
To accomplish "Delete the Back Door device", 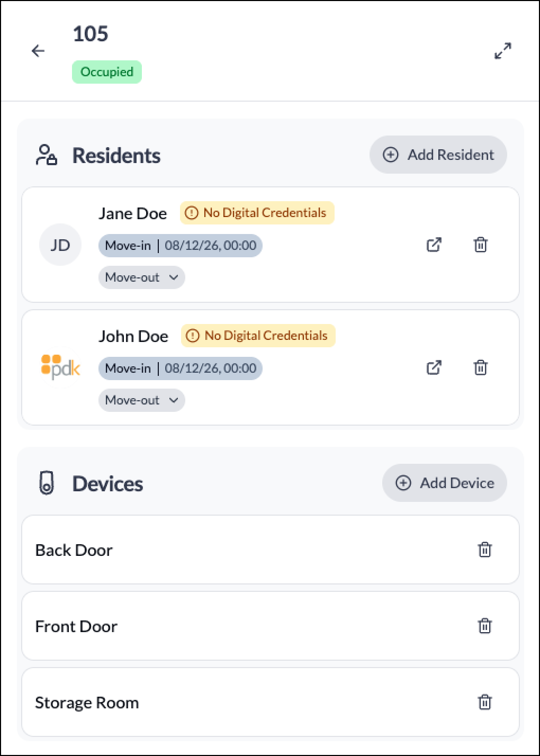I will click(485, 550).
